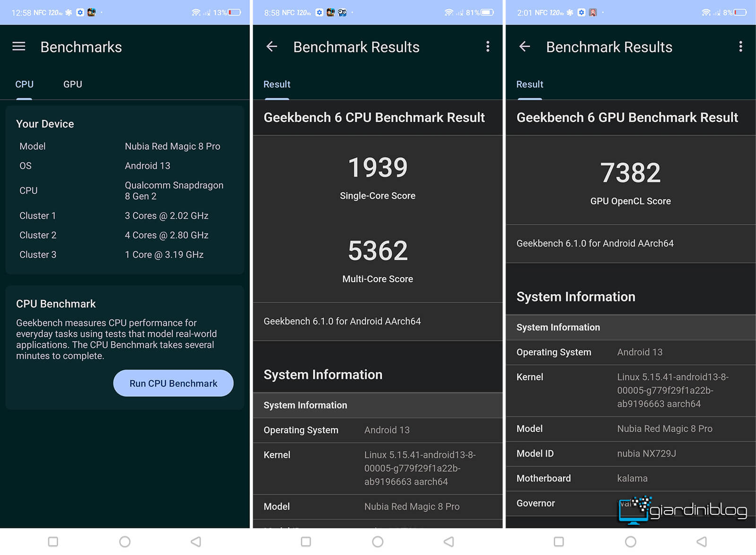Viewport: 756px width, 555px height.
Task: Open overflow menu in GPU Benchmark Results screen
Action: [x=740, y=46]
